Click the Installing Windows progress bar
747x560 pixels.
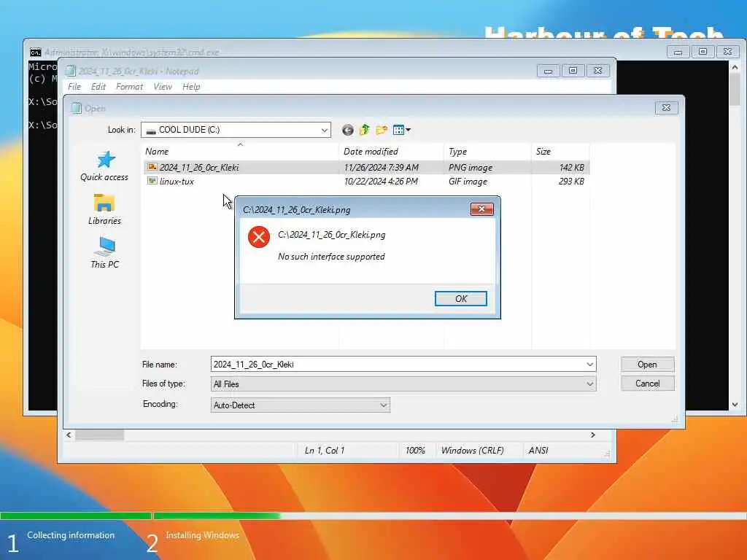pos(449,516)
